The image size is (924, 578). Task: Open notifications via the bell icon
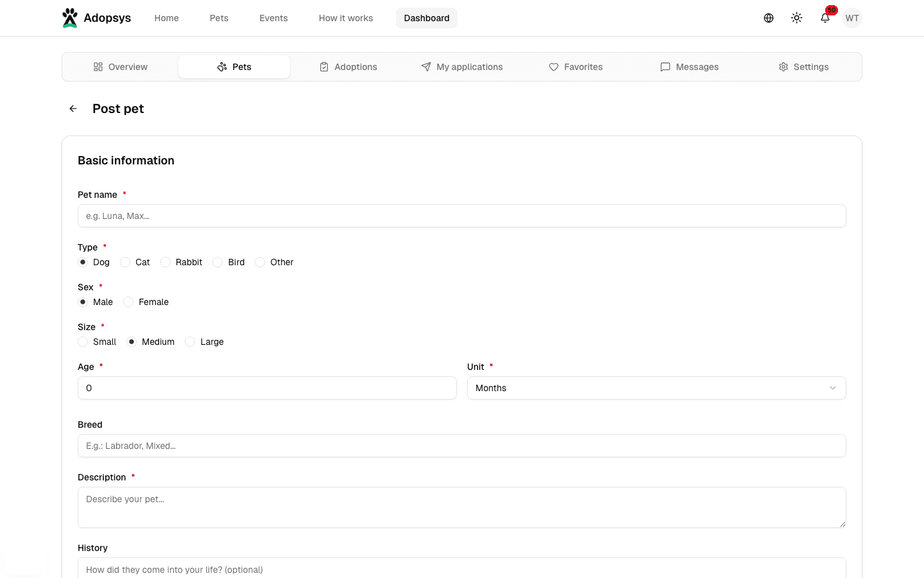pos(825,19)
